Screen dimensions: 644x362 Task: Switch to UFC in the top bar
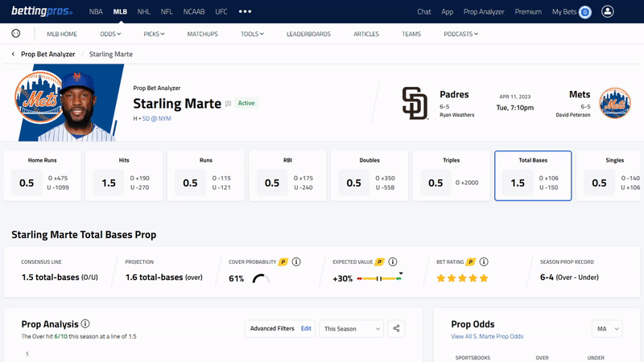coord(221,12)
